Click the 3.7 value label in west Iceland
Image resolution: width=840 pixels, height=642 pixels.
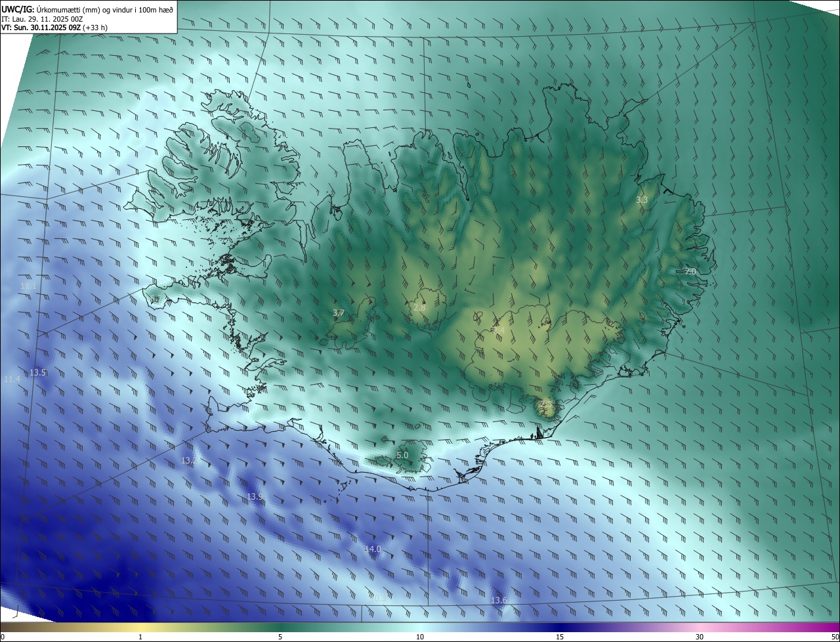tap(339, 313)
